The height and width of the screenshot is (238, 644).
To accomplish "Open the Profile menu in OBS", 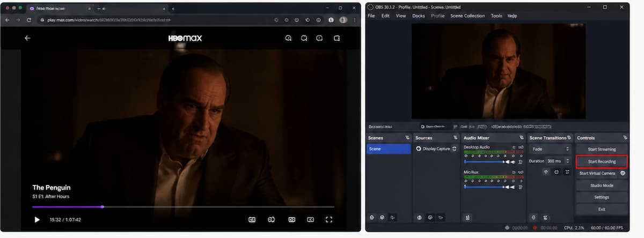I will [x=438, y=16].
